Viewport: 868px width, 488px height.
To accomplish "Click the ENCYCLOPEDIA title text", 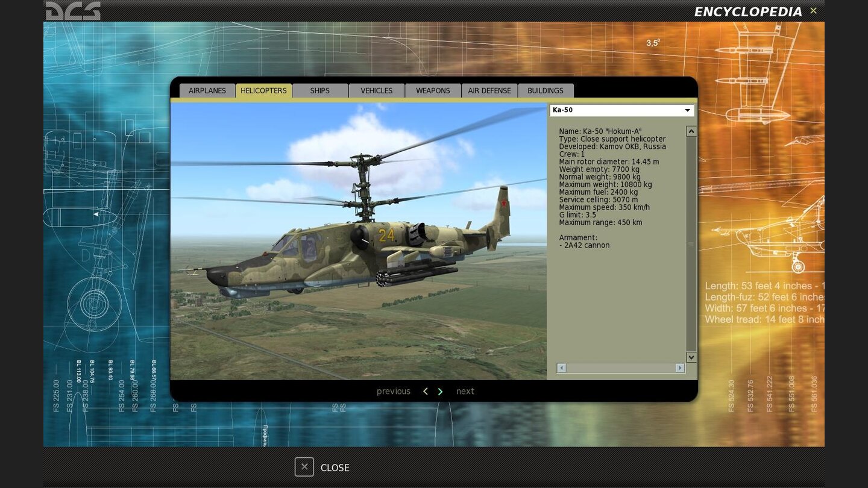I will (x=748, y=12).
